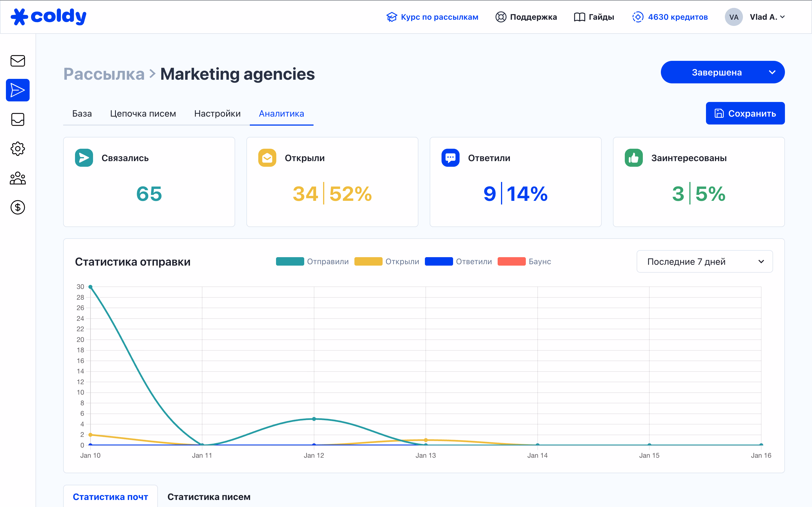
Task: Switch to Статистика писем tab
Action: click(x=209, y=497)
